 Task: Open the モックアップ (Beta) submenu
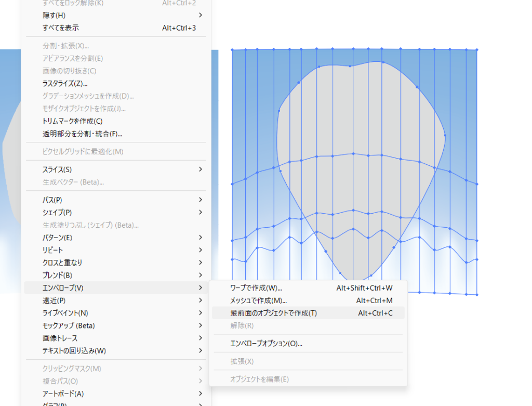coord(69,325)
